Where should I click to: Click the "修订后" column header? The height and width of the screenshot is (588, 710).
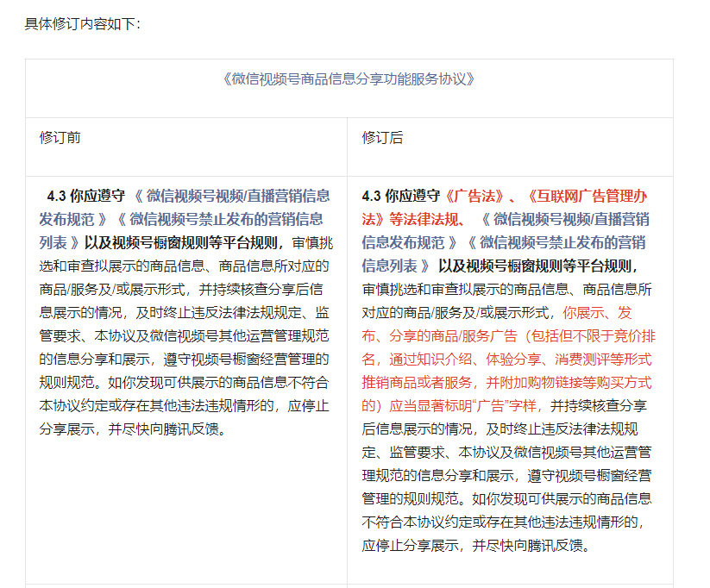point(382,138)
